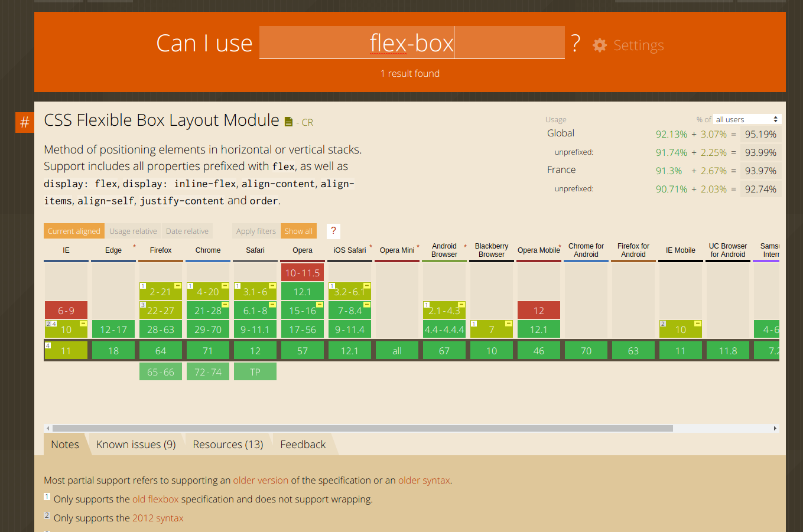Click the CR status link

click(307, 123)
